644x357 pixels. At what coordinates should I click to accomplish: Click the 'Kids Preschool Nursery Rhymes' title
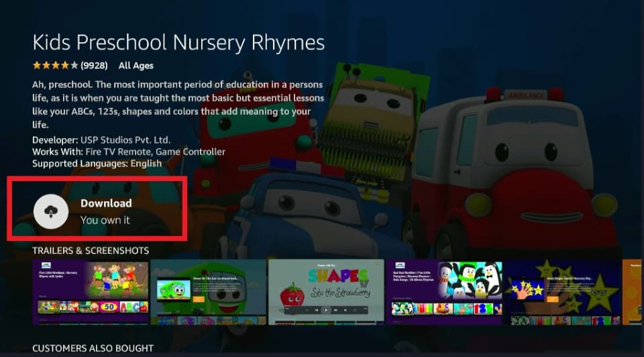click(x=178, y=43)
